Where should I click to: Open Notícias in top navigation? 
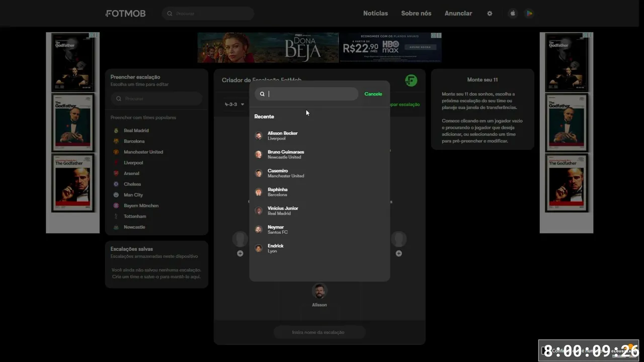point(375,14)
